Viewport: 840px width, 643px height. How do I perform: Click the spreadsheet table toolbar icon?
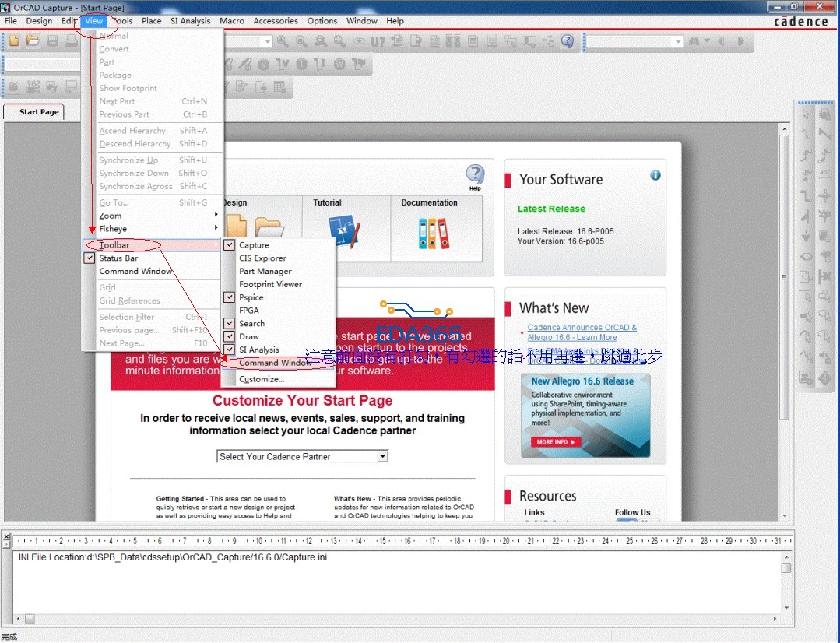279,87
